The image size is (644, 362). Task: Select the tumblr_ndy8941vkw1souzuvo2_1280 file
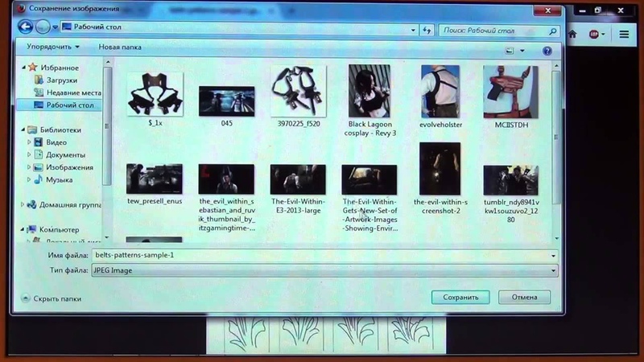tap(511, 180)
